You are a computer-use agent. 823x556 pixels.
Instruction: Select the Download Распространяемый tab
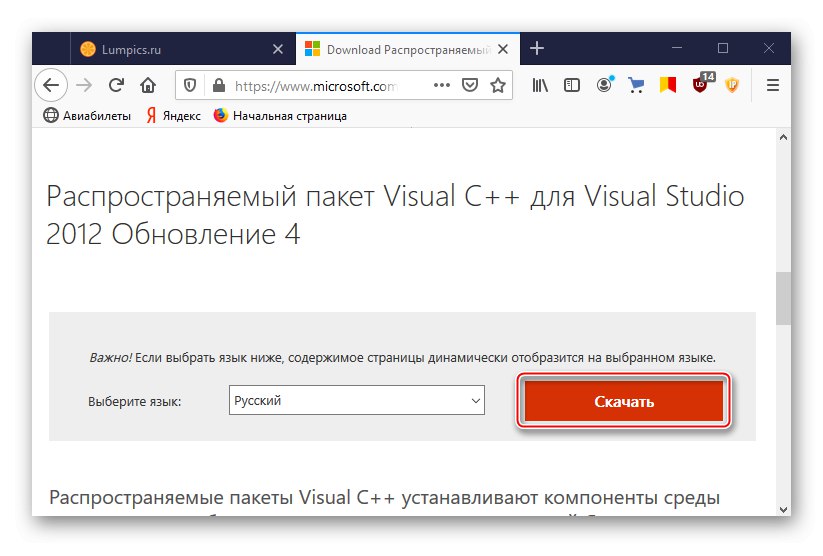(408, 49)
